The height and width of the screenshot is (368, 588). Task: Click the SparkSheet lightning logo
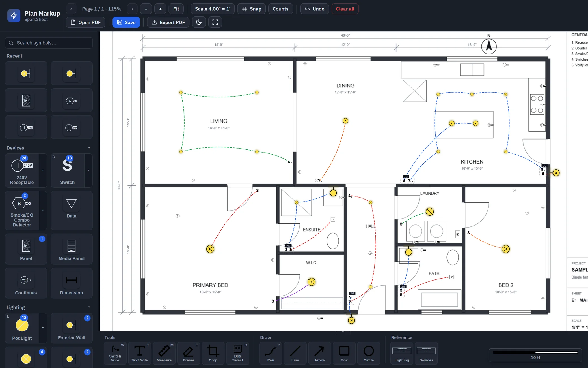(14, 16)
